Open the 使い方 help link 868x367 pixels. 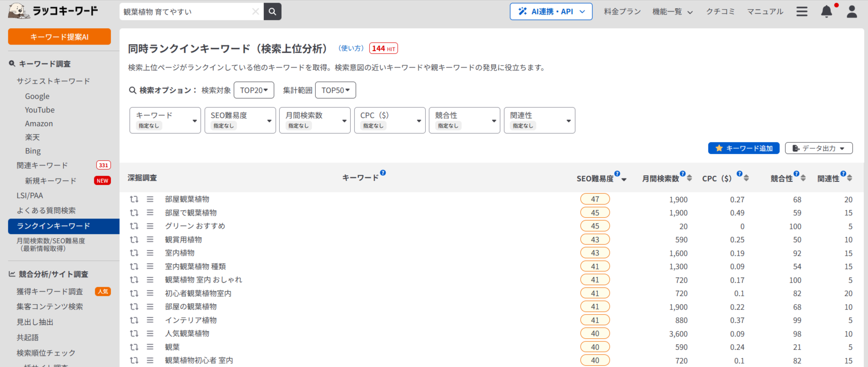pyautogui.click(x=351, y=48)
